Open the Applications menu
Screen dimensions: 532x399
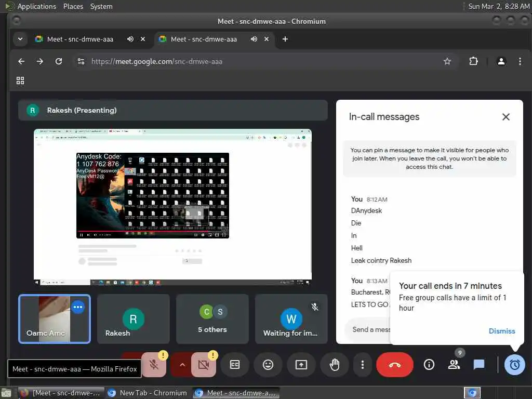(x=37, y=6)
